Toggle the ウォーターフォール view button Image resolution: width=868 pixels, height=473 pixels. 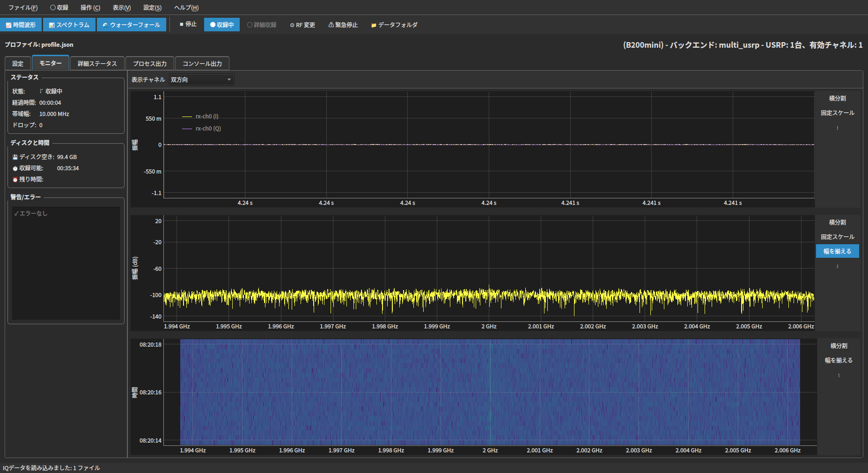pyautogui.click(x=132, y=25)
